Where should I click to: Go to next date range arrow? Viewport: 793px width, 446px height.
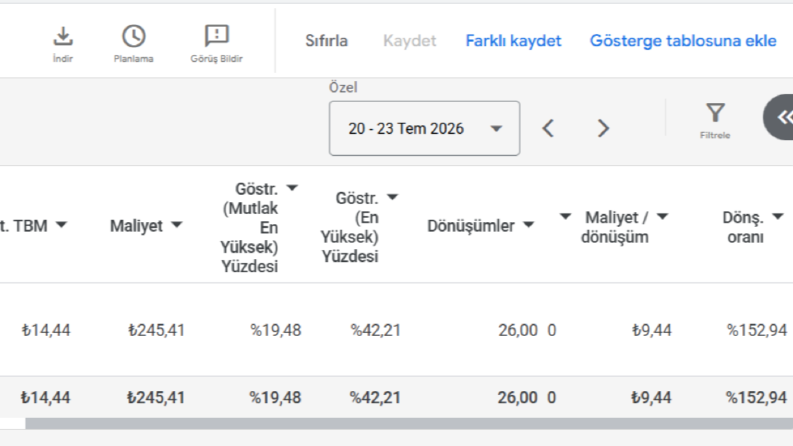coord(603,128)
